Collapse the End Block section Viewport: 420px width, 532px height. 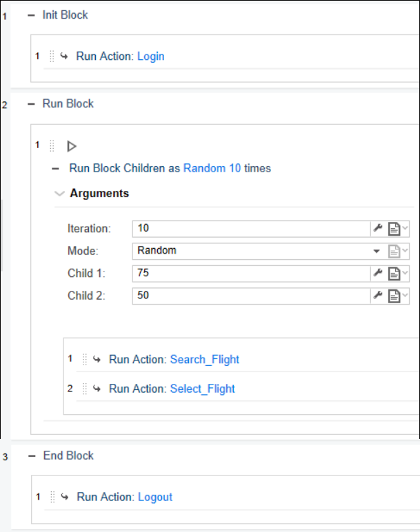tap(32, 456)
